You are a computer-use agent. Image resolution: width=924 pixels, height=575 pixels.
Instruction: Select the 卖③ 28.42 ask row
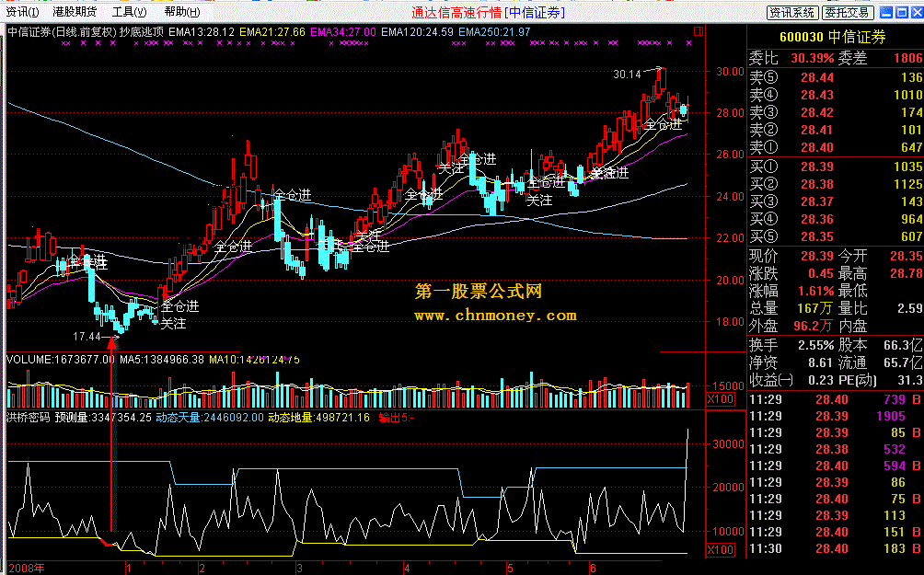pyautogui.click(x=835, y=112)
